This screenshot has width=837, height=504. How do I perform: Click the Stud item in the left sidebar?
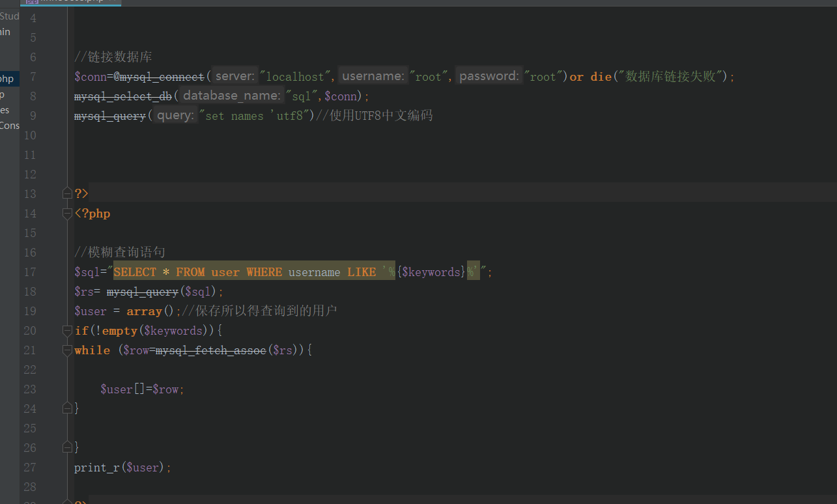pos(9,16)
